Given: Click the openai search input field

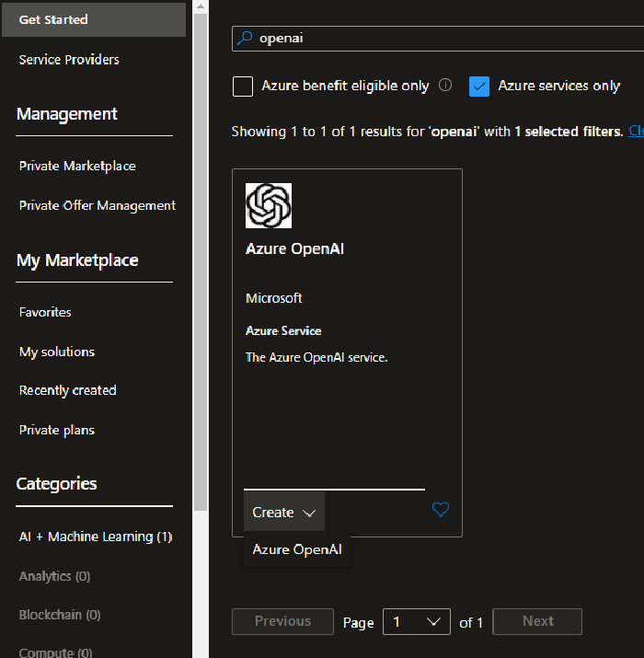Looking at the screenshot, I should [x=442, y=39].
